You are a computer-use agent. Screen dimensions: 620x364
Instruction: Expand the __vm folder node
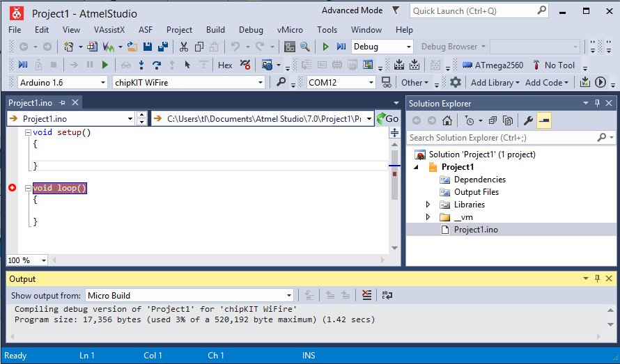click(428, 217)
